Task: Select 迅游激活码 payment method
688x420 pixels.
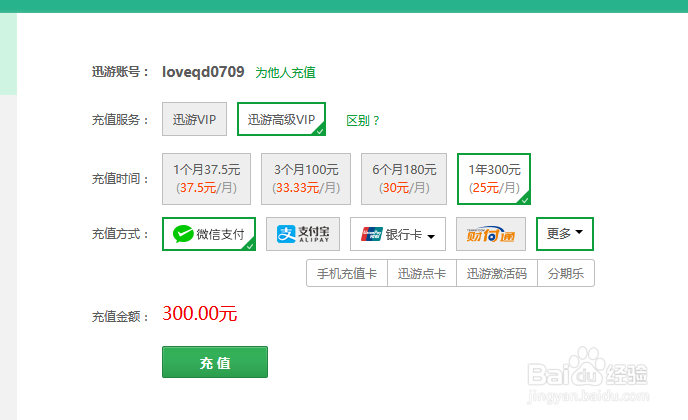Action: tap(497, 273)
